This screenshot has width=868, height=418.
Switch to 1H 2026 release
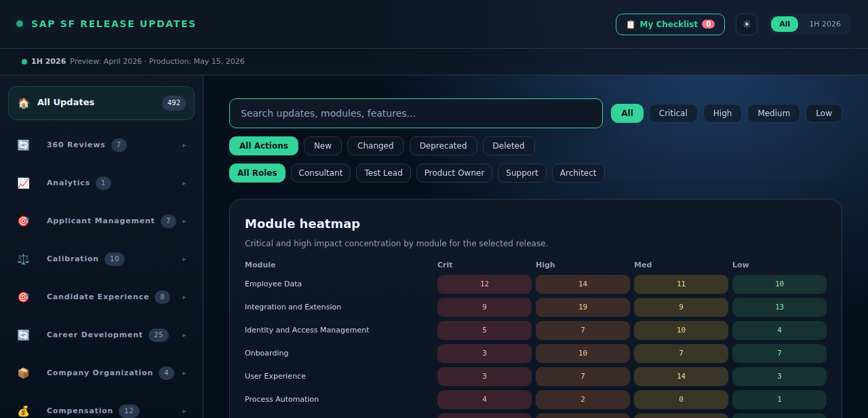[x=825, y=24]
